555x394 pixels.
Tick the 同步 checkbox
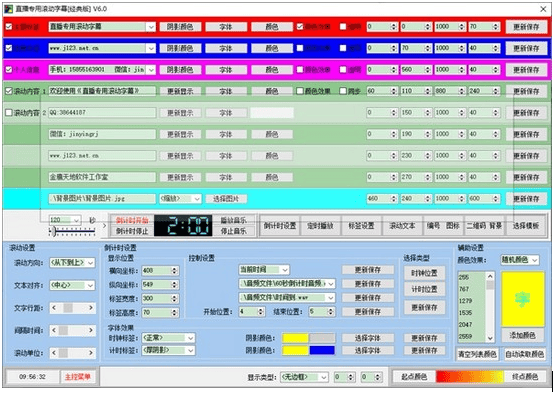(343, 91)
